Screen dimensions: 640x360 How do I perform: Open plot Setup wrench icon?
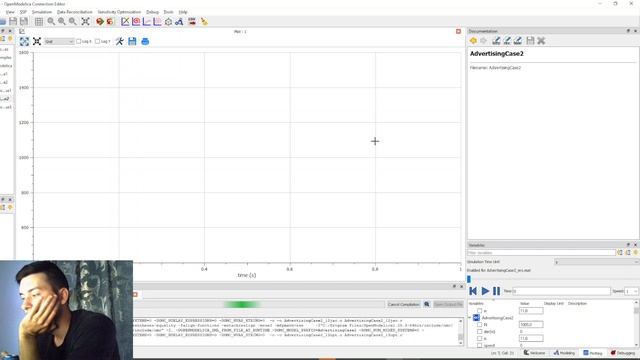[120, 41]
